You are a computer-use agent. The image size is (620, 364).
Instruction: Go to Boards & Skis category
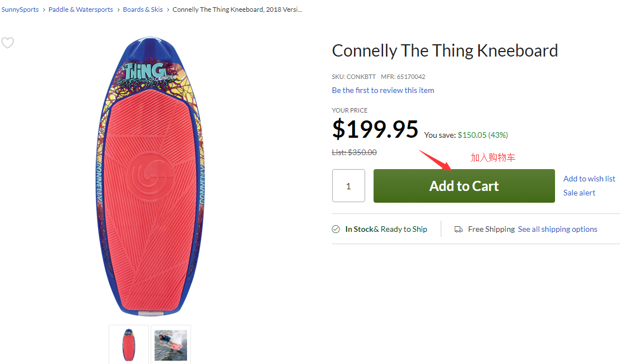[x=143, y=10]
